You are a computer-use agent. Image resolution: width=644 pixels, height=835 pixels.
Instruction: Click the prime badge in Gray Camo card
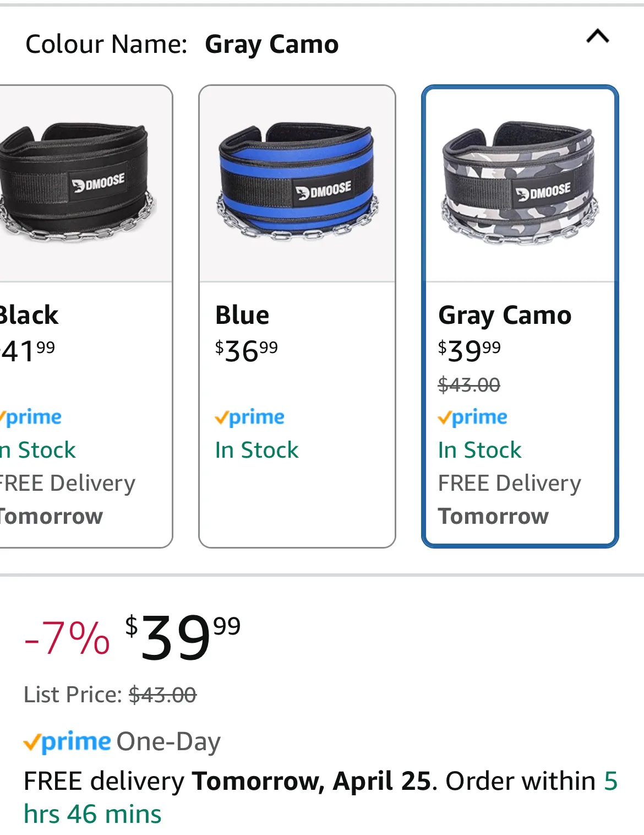(472, 417)
